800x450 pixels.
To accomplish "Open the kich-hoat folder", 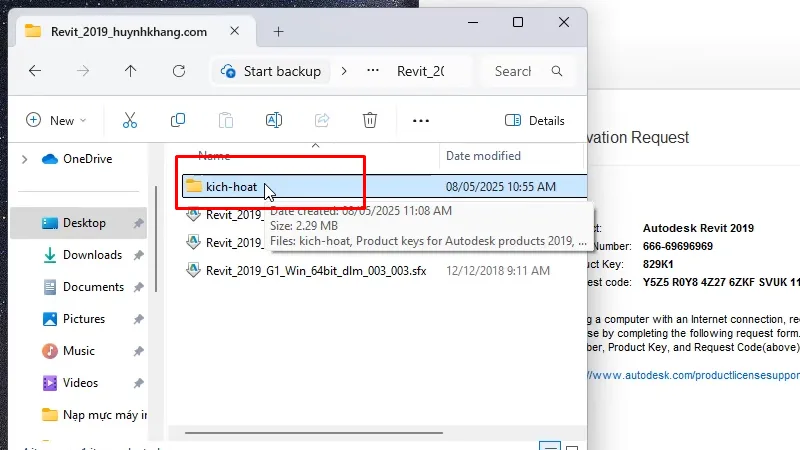I will 231,186.
